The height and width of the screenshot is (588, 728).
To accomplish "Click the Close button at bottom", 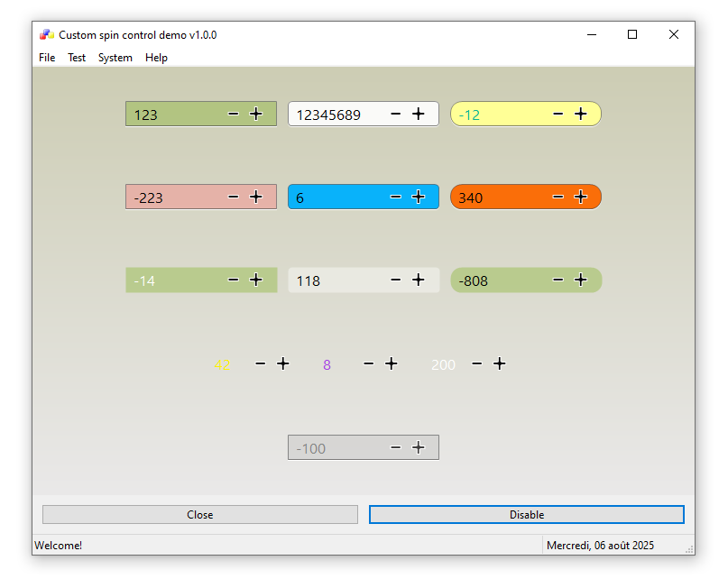I will point(200,515).
